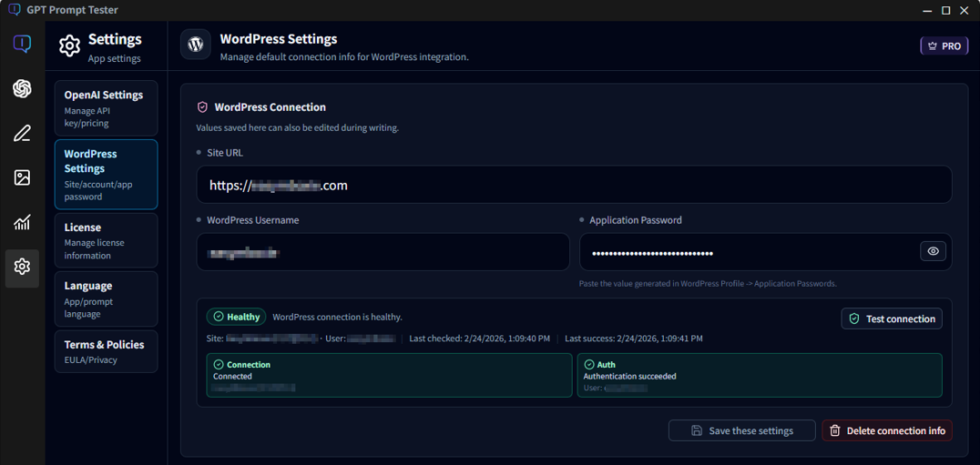Minimize the GPT Prompt Tester window
The image size is (980, 465).
928,10
